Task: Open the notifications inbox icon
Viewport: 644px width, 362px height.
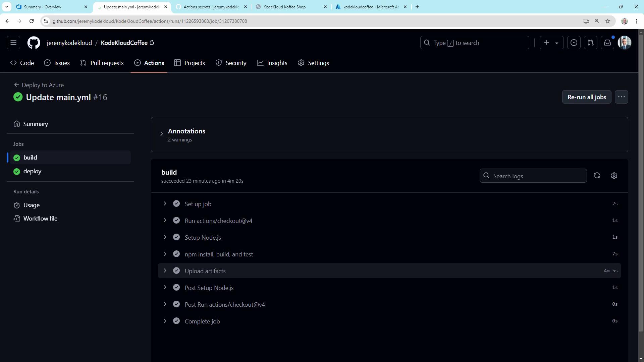Action: 607,43
